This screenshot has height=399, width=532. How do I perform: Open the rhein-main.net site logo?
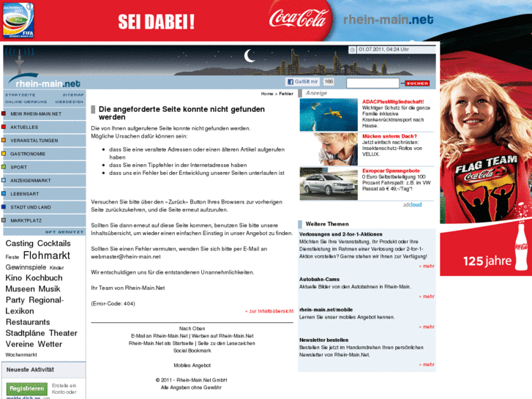[44, 81]
